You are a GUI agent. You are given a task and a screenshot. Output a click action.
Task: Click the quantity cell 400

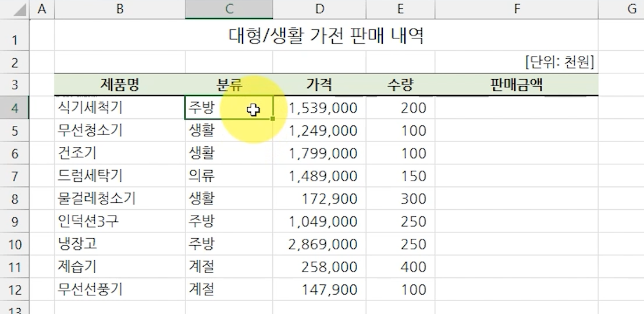pos(400,267)
